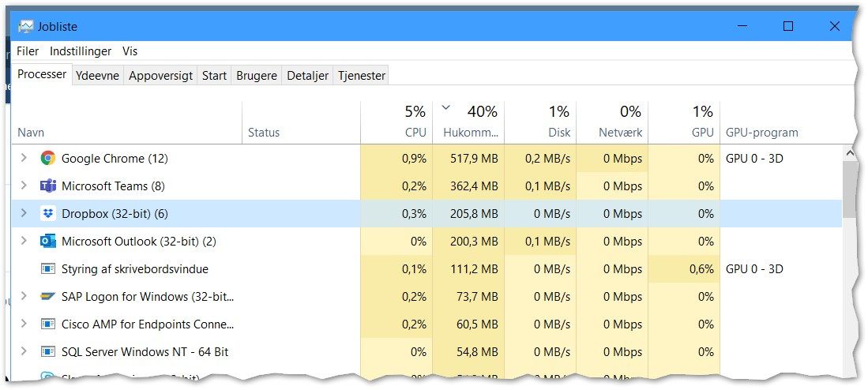Click the Microsoft Outlook process icon
This screenshot has width=868, height=390.
[x=48, y=242]
